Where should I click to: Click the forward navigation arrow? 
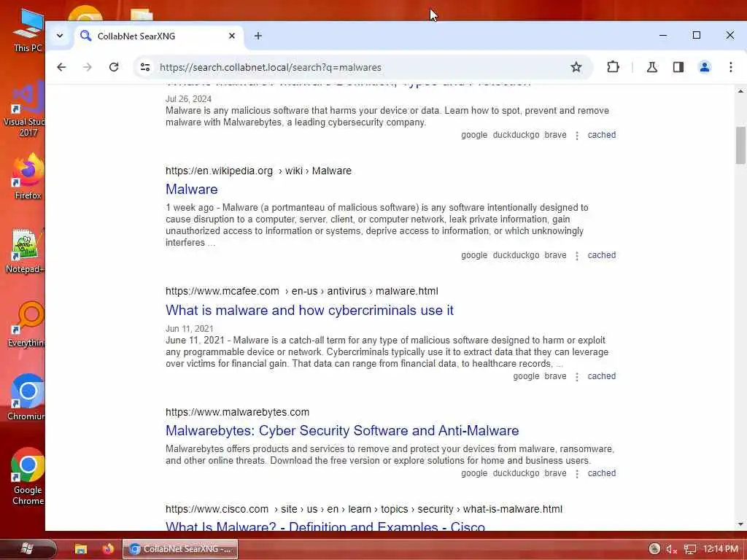[x=88, y=67]
